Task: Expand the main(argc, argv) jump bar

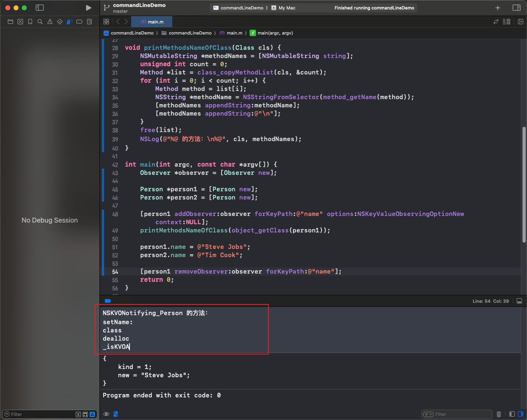Action: [275, 33]
